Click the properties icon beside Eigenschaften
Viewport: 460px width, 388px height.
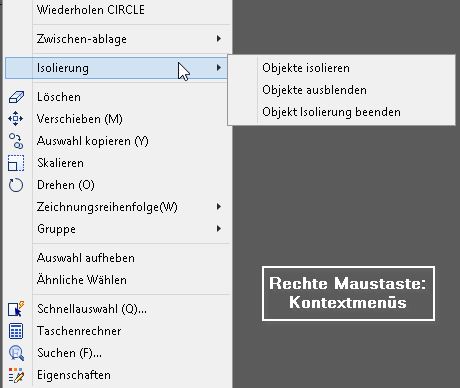[x=16, y=375]
